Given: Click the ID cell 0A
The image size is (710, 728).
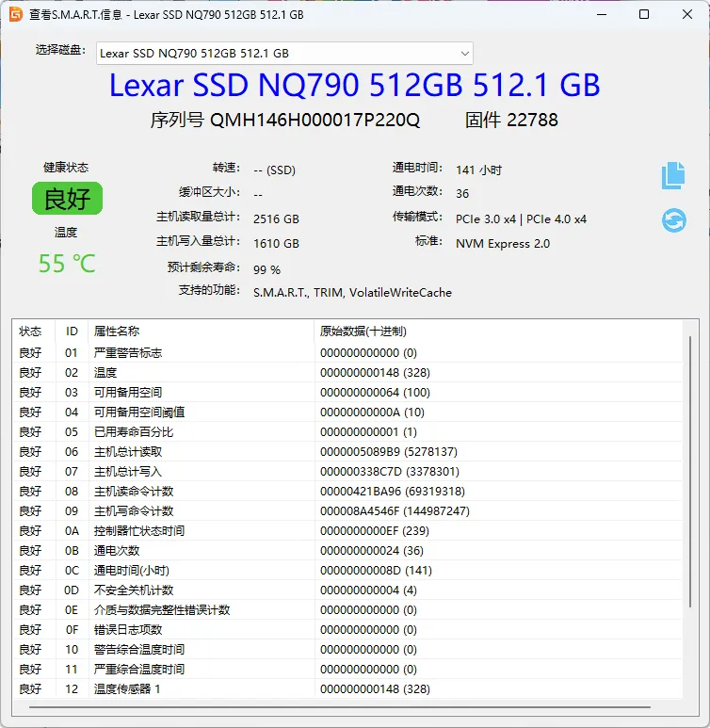Looking at the screenshot, I should (x=72, y=530).
